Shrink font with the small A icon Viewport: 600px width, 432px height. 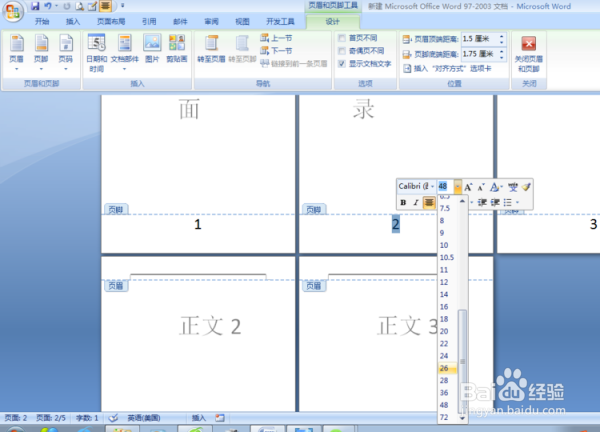[x=481, y=187]
